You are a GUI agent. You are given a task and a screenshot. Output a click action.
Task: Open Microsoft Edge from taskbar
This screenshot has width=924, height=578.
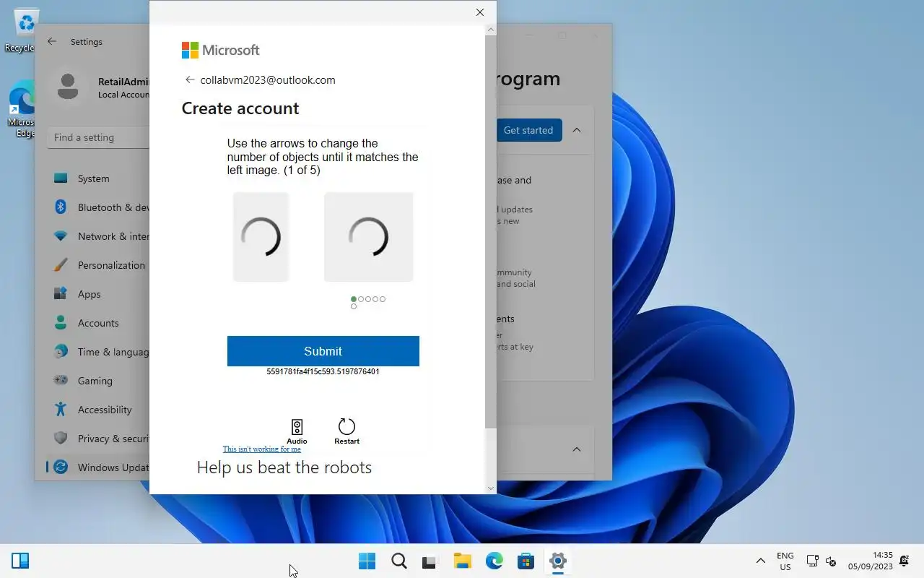point(494,561)
